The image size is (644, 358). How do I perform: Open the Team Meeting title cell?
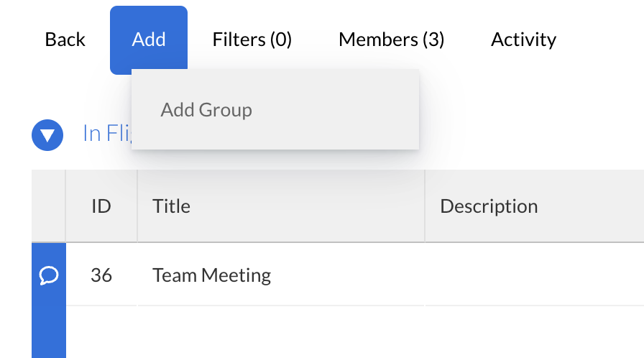click(212, 275)
